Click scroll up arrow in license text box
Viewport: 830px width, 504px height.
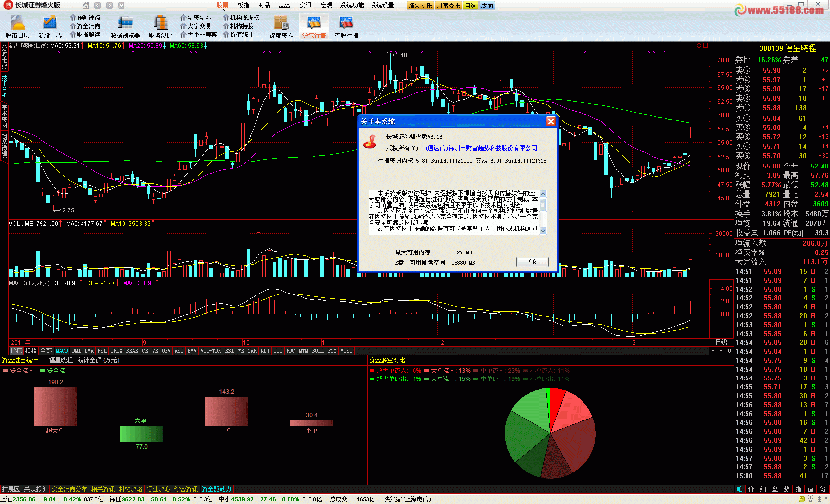(x=543, y=194)
